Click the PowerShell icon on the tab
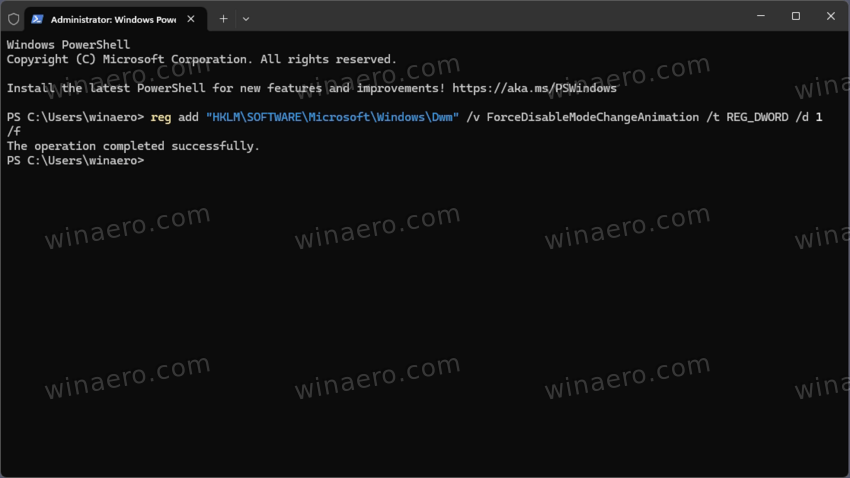850x478 pixels. (x=36, y=18)
